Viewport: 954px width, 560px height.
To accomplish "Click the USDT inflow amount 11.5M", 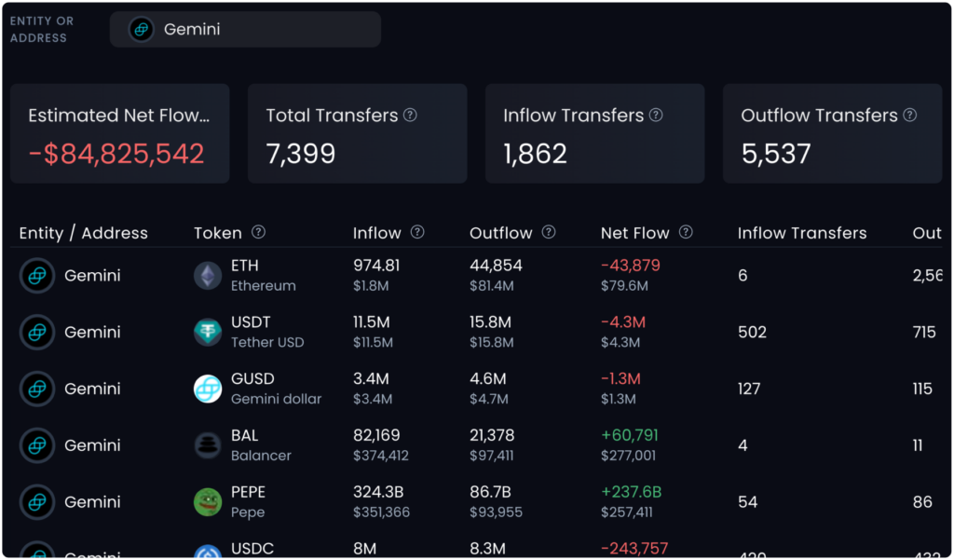I will (x=371, y=322).
